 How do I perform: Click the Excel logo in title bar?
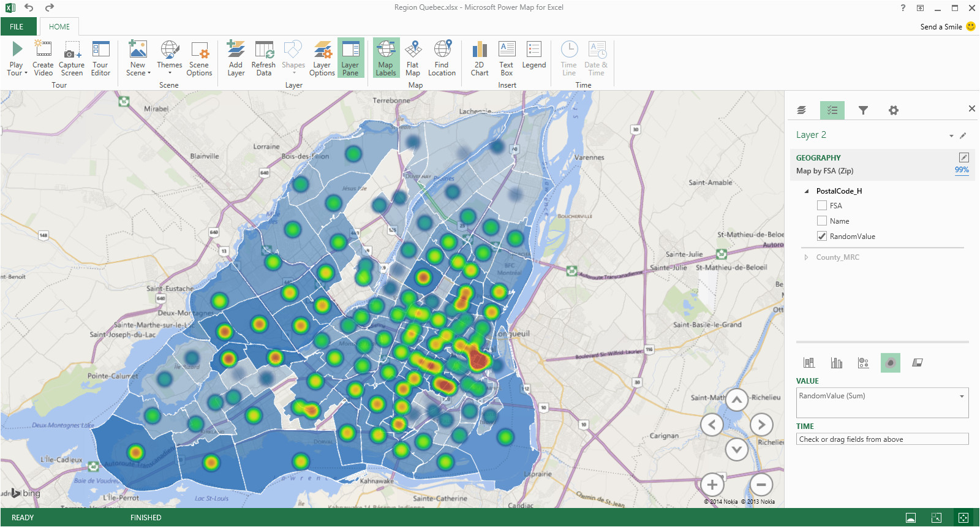10,8
